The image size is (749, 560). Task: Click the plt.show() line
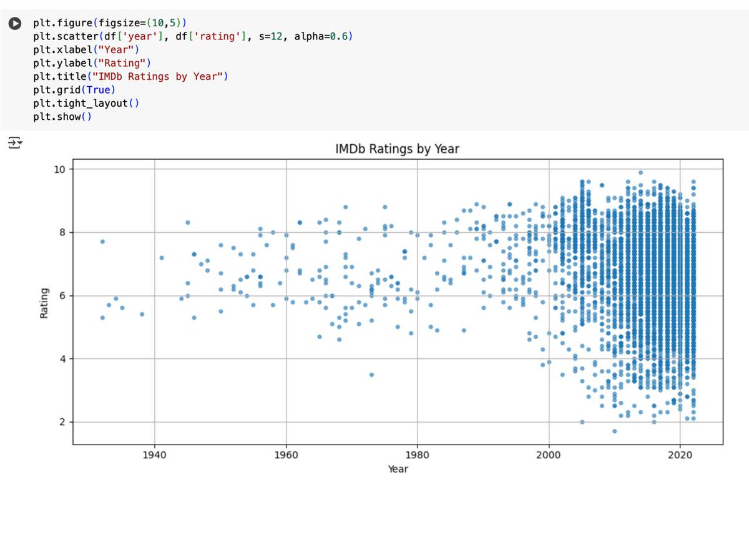coord(63,117)
